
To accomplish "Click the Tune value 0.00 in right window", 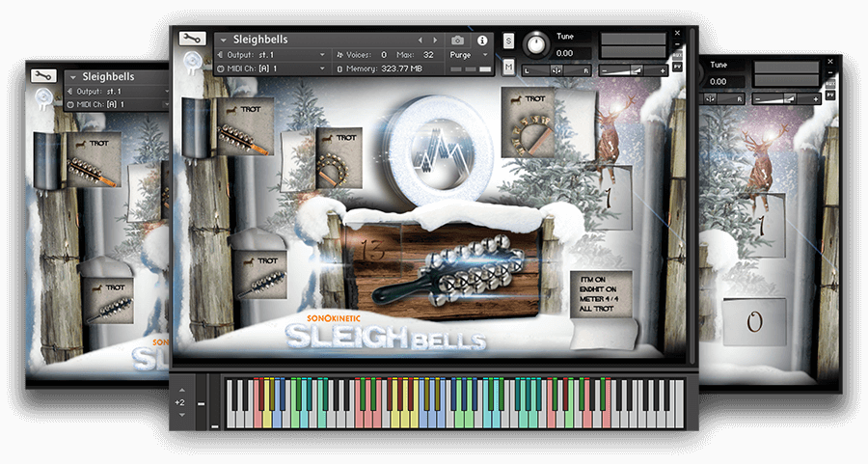I will (x=718, y=81).
